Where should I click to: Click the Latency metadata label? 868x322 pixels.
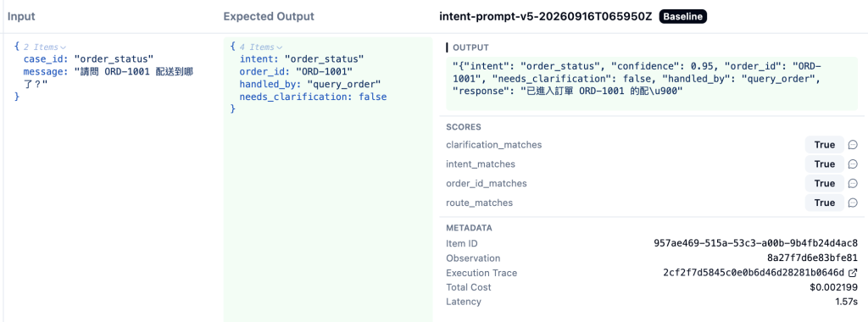(x=464, y=302)
